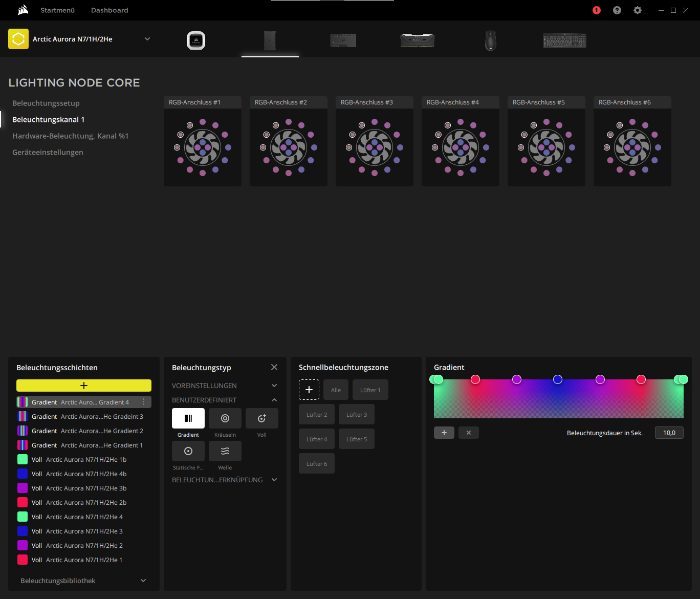Select the graphics card device icon
This screenshot has width=700, height=599.
tap(343, 40)
